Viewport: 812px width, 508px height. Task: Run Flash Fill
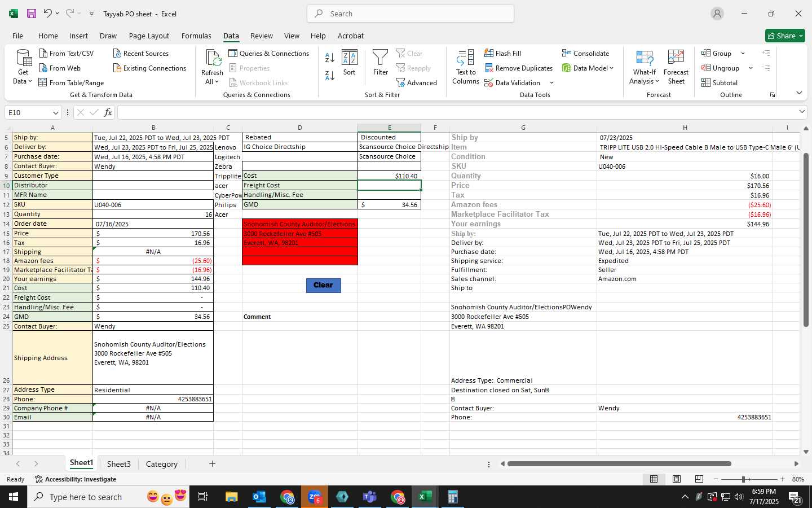tap(503, 53)
